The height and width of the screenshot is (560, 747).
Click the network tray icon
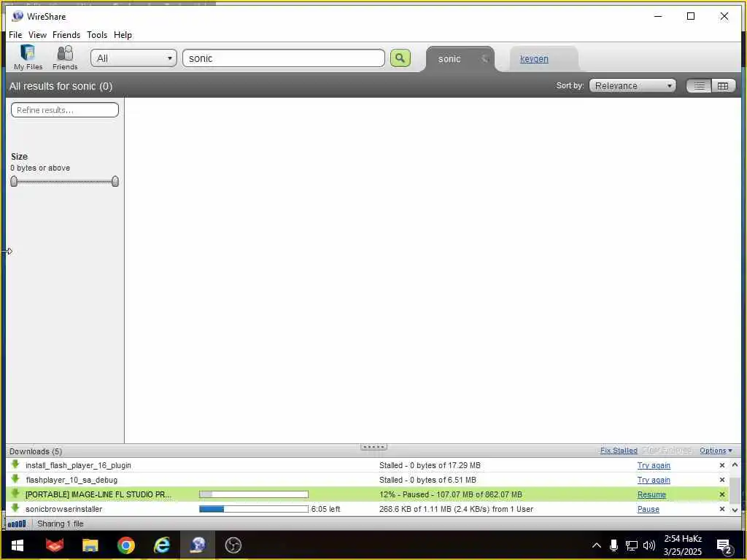[631, 545]
